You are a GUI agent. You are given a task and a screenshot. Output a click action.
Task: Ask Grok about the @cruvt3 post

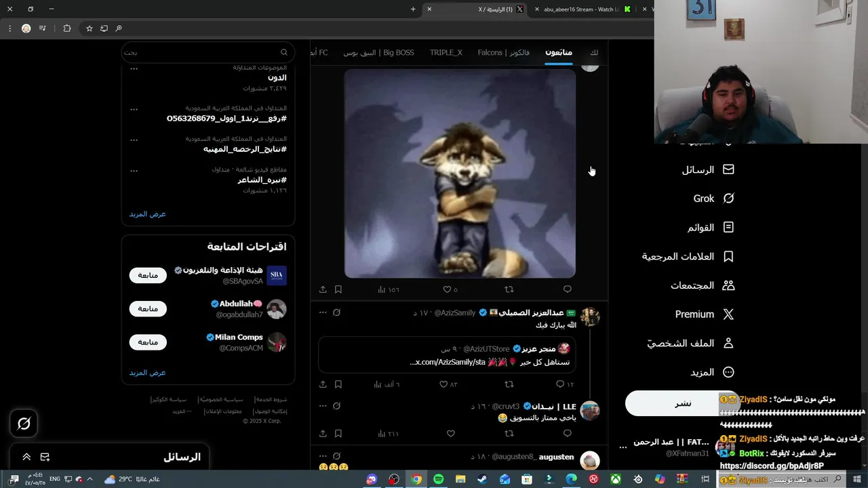(336, 406)
